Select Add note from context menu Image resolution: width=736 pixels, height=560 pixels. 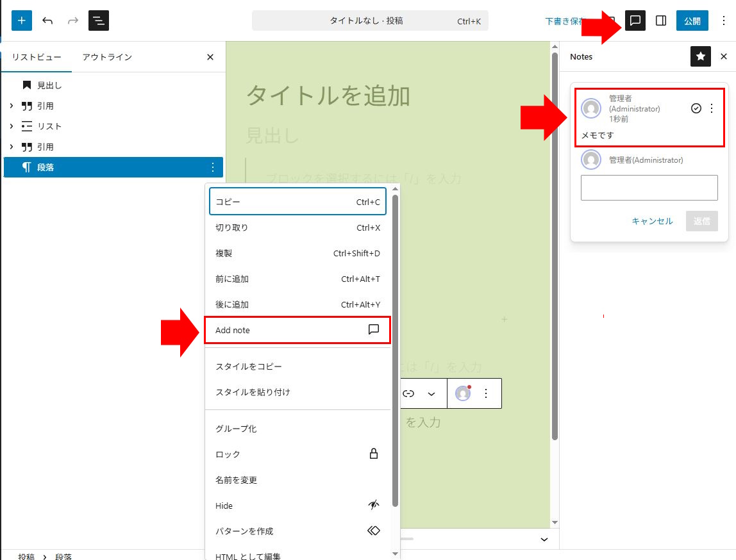tap(297, 330)
